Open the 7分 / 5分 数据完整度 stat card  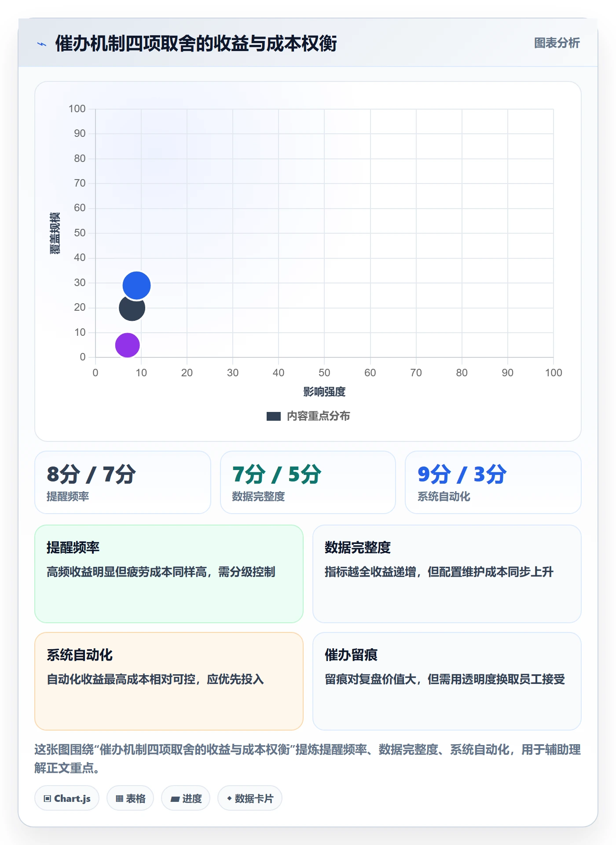(x=308, y=482)
